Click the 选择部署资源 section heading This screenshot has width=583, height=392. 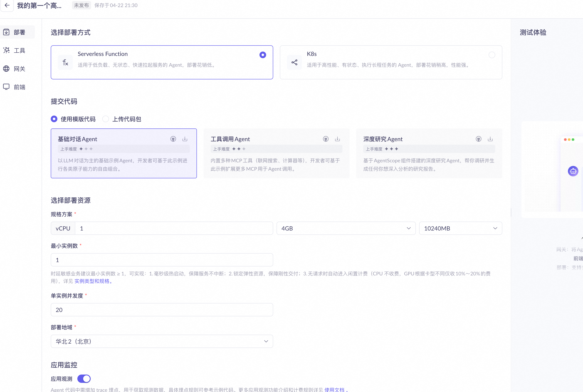[70, 200]
